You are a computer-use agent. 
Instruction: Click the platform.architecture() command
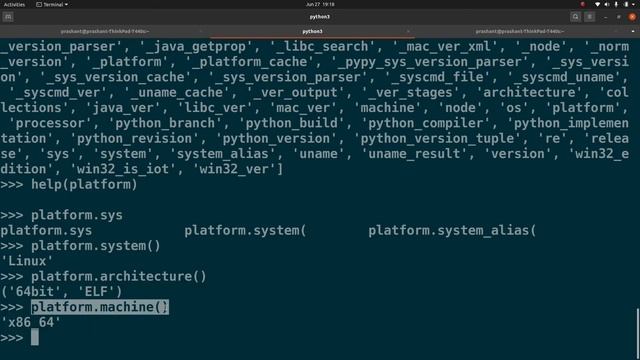[x=119, y=276]
